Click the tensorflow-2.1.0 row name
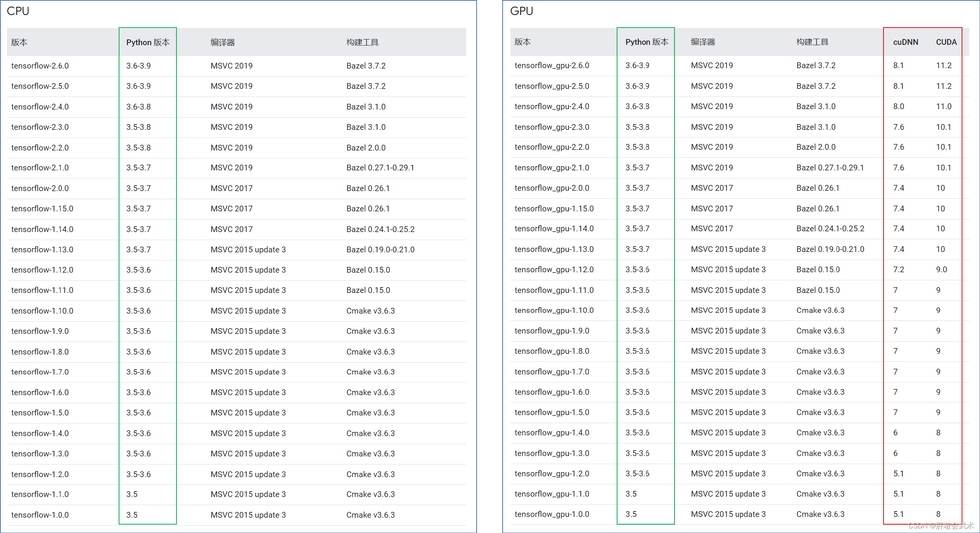Viewport: 980px width, 533px height. (40, 168)
